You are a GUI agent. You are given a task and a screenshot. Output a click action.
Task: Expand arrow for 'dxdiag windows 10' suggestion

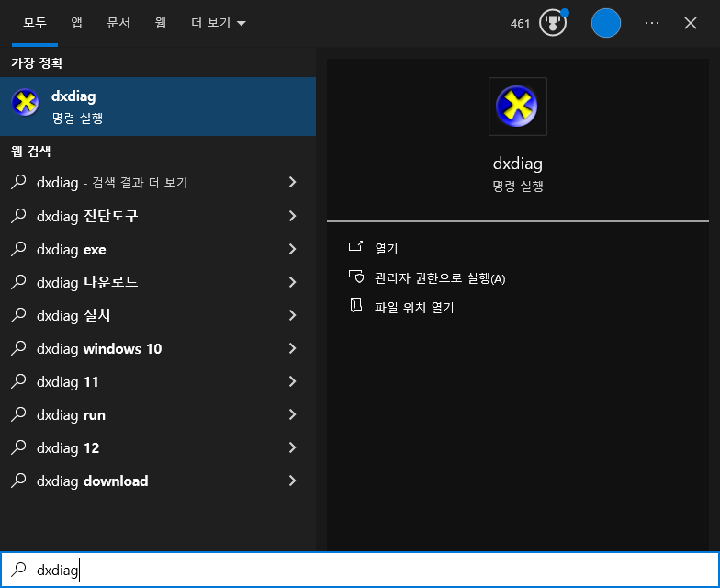pyautogui.click(x=292, y=347)
